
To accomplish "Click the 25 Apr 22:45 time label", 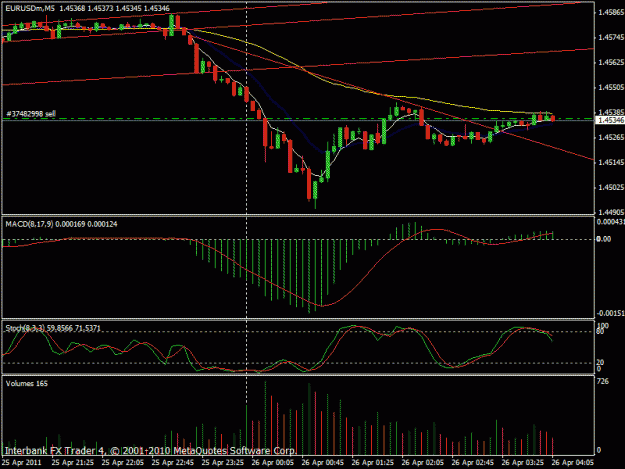I will tap(173, 463).
